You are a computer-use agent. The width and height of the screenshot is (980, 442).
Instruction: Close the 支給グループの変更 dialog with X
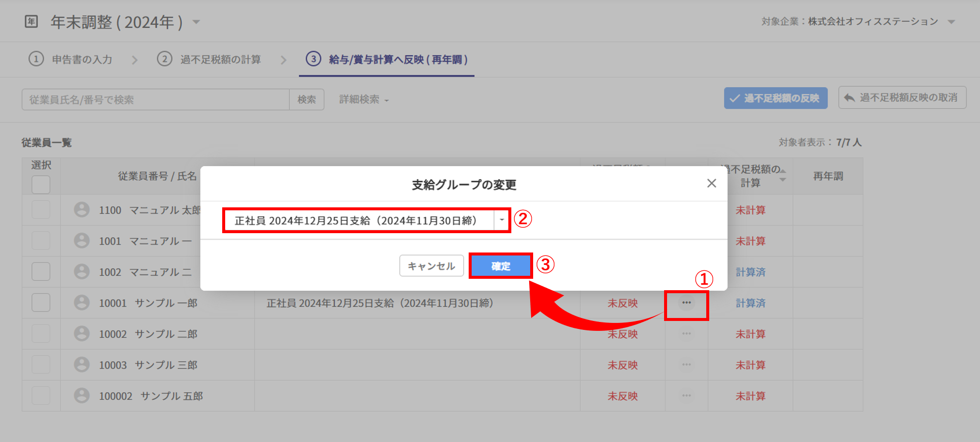tap(712, 184)
